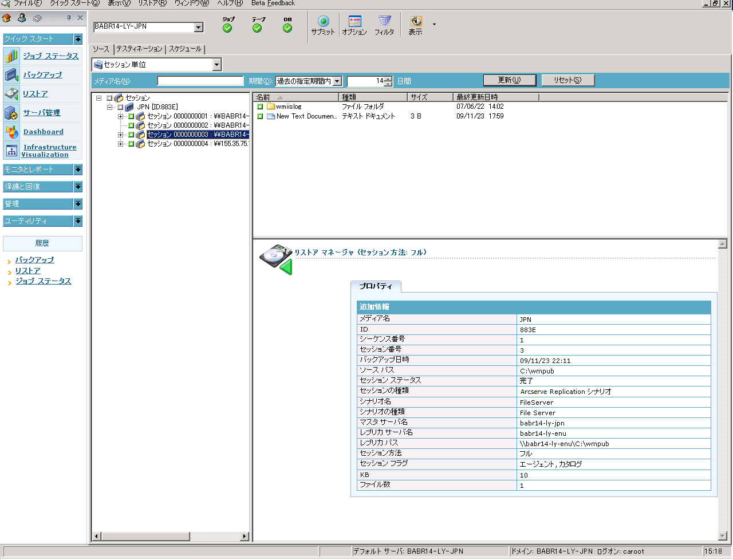This screenshot has height=560, width=733.
Task: Collapse the JPN [ID:883E] tree node
Action: 109,107
